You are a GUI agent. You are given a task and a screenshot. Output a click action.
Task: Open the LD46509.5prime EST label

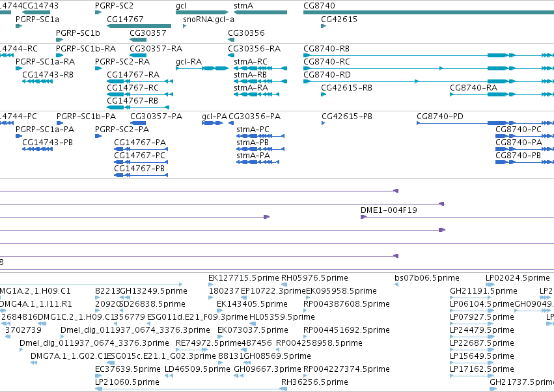point(197,369)
